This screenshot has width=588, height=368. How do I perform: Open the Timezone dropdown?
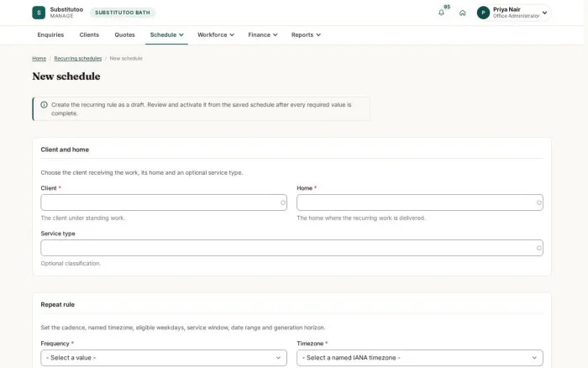[x=420, y=358]
